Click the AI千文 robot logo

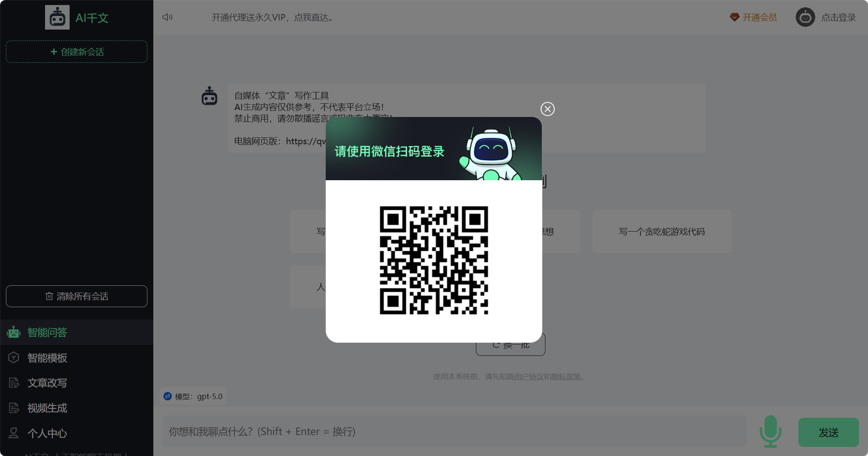tap(57, 17)
